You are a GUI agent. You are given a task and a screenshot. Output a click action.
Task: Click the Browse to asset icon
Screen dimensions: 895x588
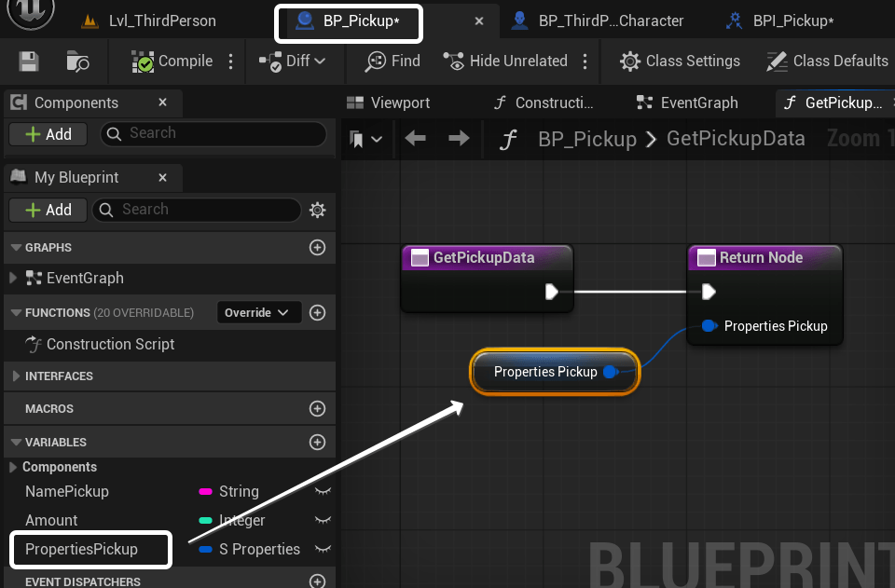point(77,62)
